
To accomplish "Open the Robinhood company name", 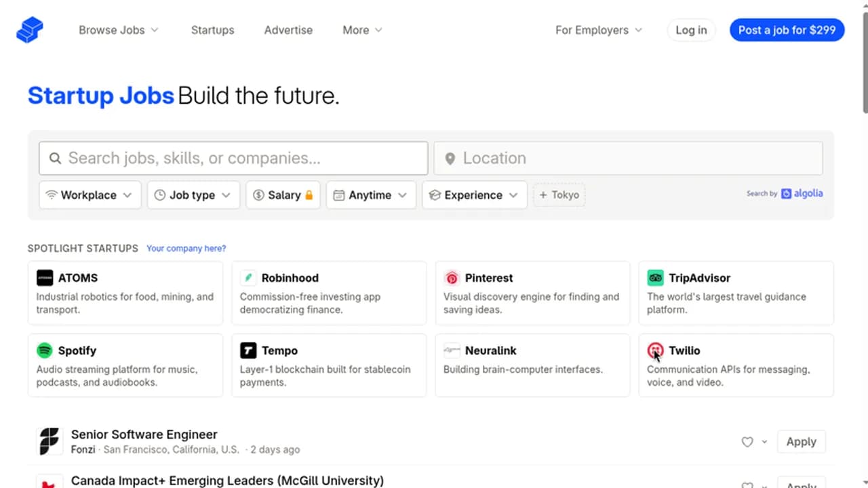I will 290,278.
